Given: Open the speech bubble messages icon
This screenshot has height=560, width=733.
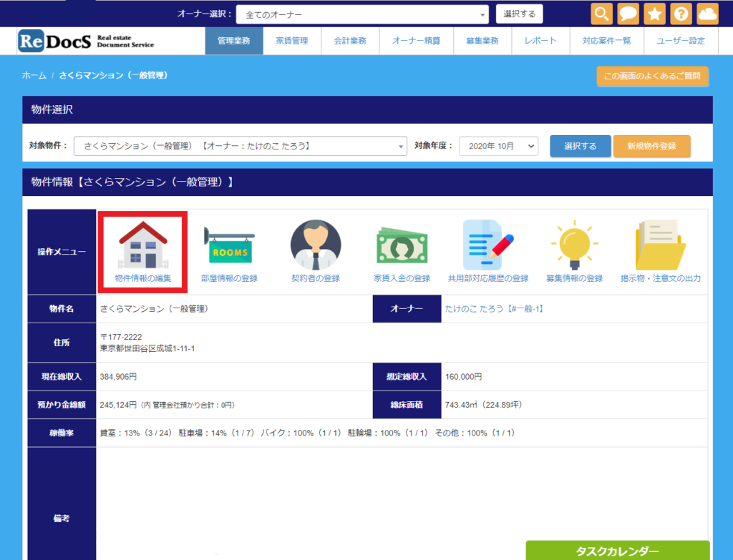Looking at the screenshot, I should coord(628,14).
